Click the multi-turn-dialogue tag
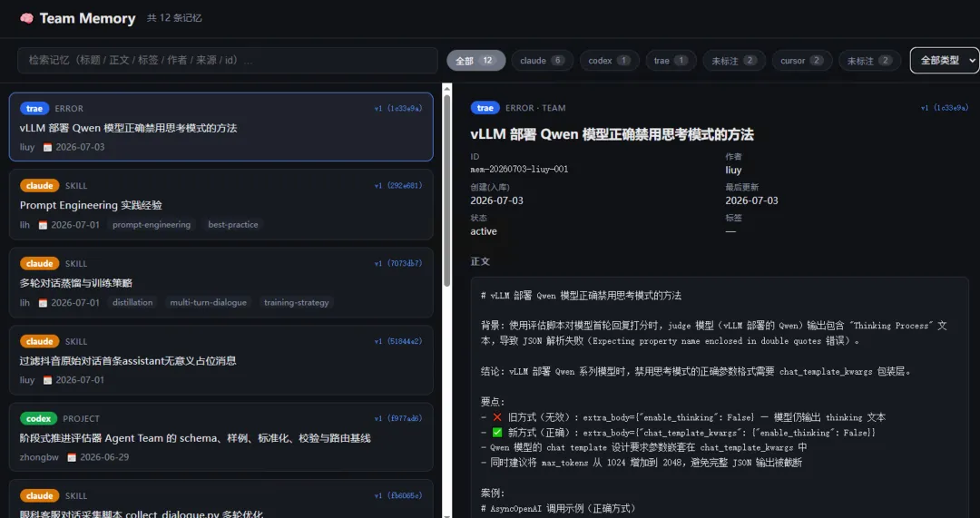980x518 pixels. [208, 302]
